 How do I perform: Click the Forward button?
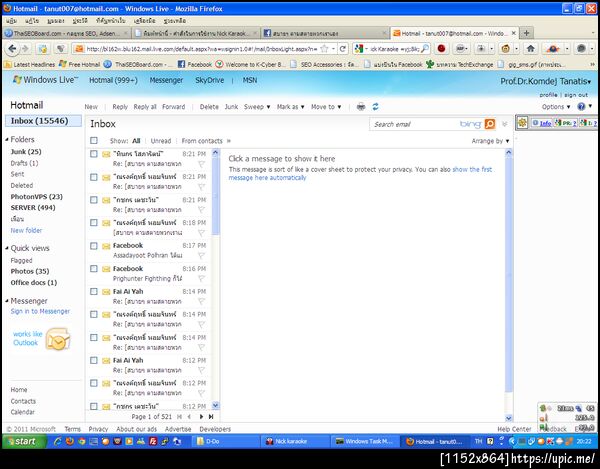click(x=173, y=107)
